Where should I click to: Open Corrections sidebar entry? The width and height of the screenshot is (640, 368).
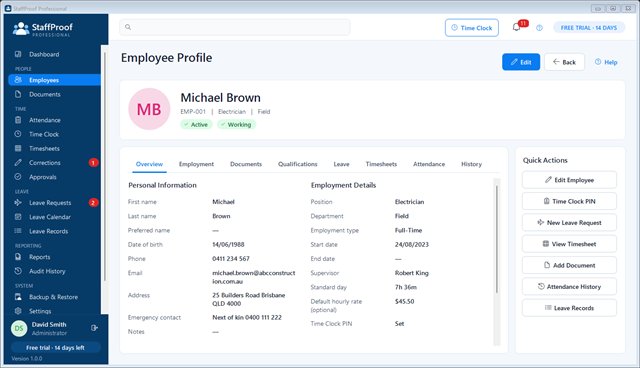coord(54,163)
